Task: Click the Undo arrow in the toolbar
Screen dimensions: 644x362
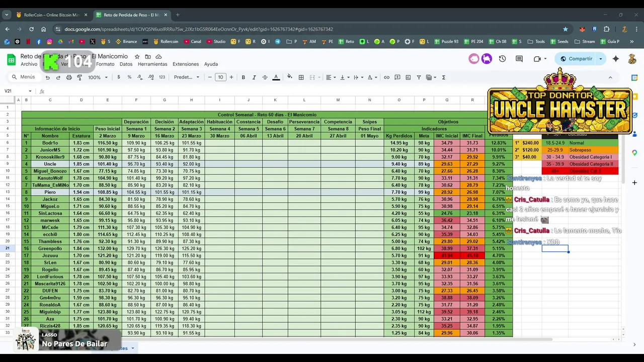Action: tap(47, 77)
